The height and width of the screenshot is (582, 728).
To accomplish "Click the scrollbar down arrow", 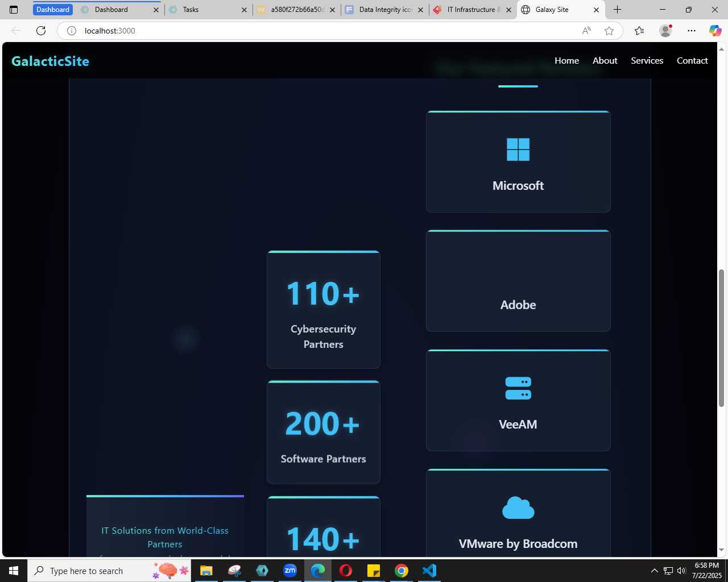I will (722, 550).
